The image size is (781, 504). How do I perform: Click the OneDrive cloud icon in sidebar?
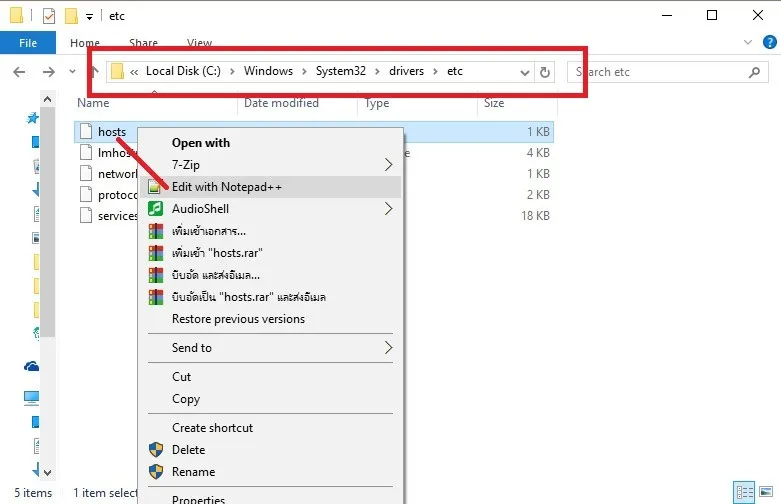[x=31, y=367]
